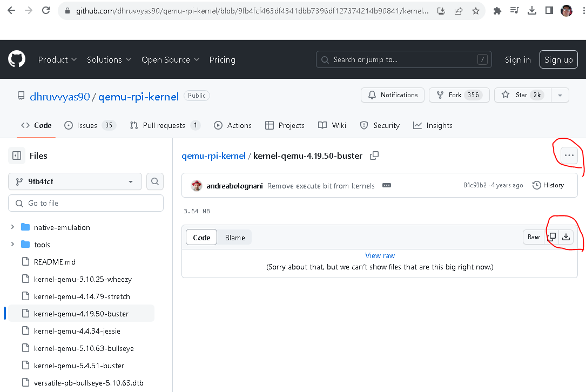Open the Insights tab
586x392 pixels.
click(433, 125)
